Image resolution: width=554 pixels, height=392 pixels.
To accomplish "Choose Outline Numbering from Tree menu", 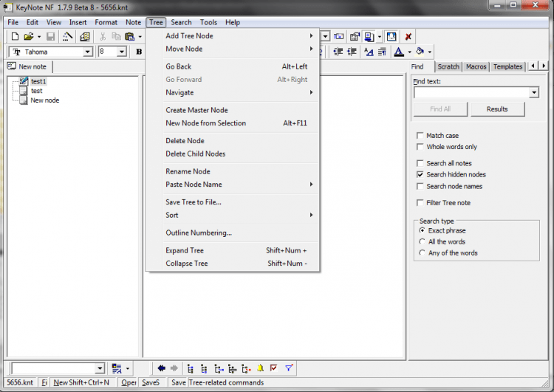I will tap(199, 233).
